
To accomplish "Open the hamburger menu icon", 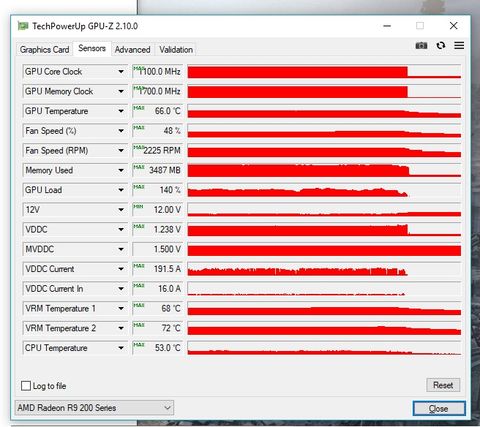I will click(x=459, y=45).
